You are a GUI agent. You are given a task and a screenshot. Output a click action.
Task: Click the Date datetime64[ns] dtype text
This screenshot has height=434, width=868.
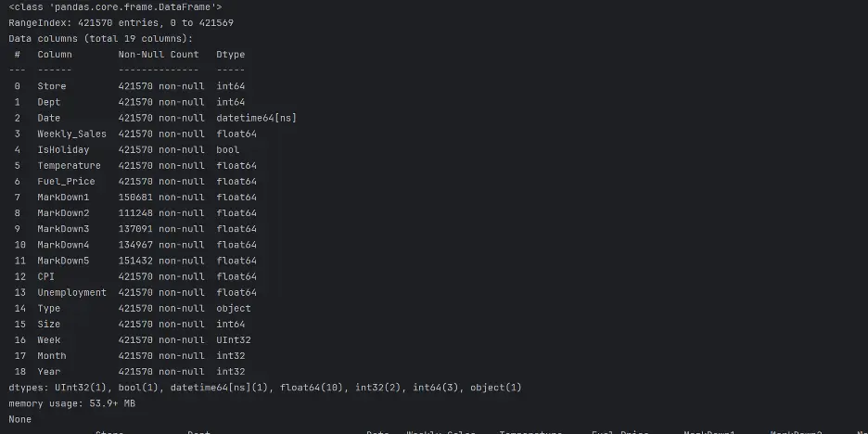pyautogui.click(x=256, y=118)
